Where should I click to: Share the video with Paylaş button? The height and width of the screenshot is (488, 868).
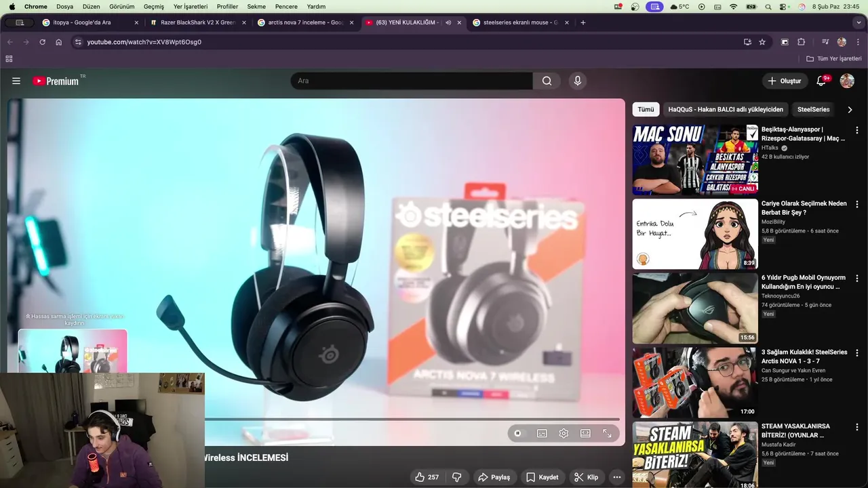point(494,477)
